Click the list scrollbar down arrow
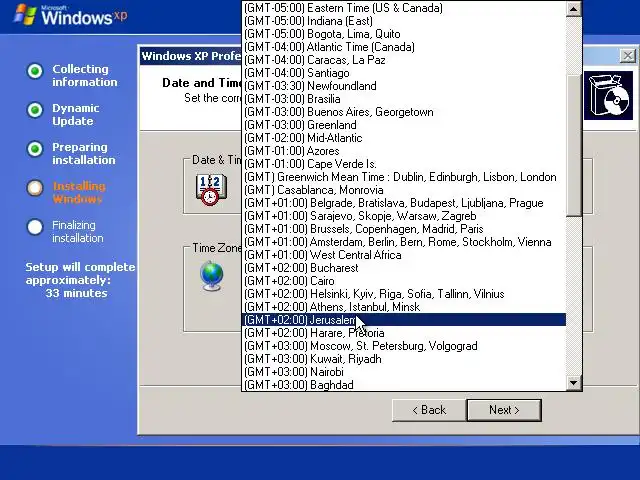The height and width of the screenshot is (480, 640). pyautogui.click(x=573, y=382)
